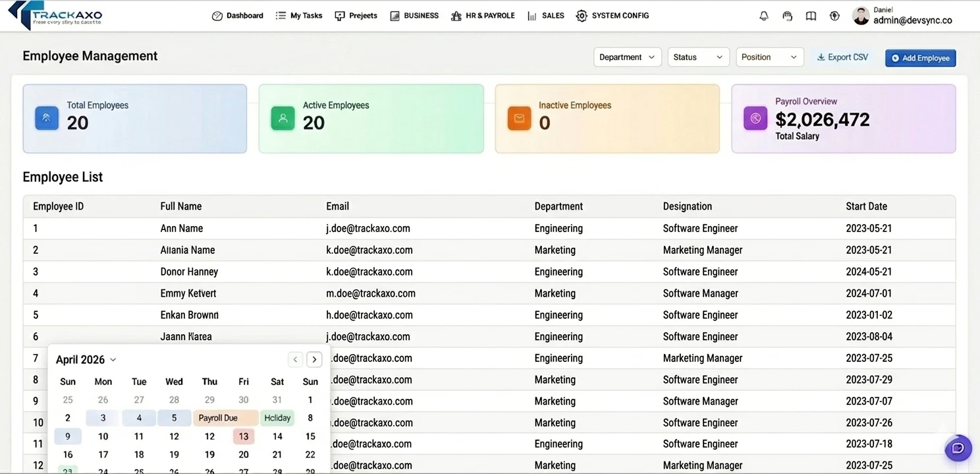This screenshot has height=474, width=980.
Task: Advance calendar using next-month arrow
Action: tap(314, 359)
